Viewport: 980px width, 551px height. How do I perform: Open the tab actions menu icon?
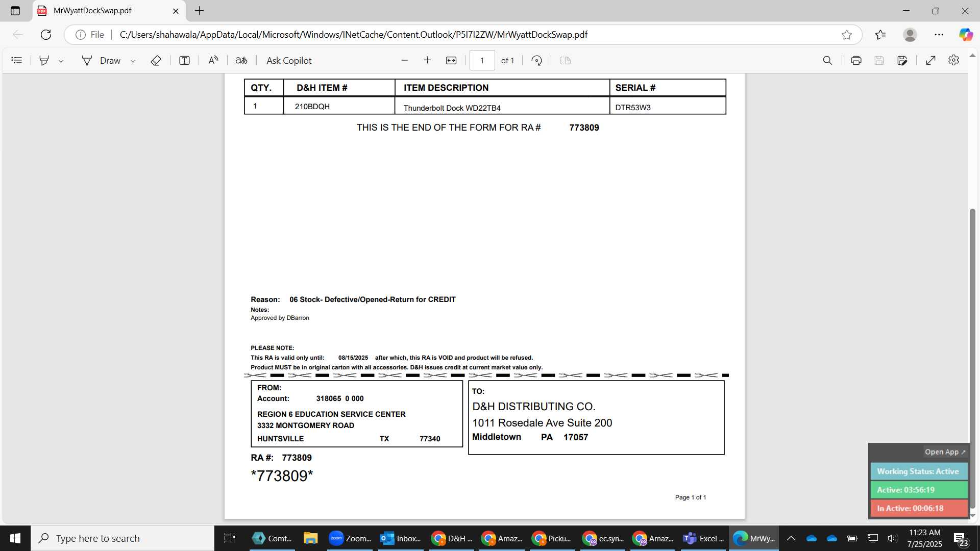click(15, 11)
